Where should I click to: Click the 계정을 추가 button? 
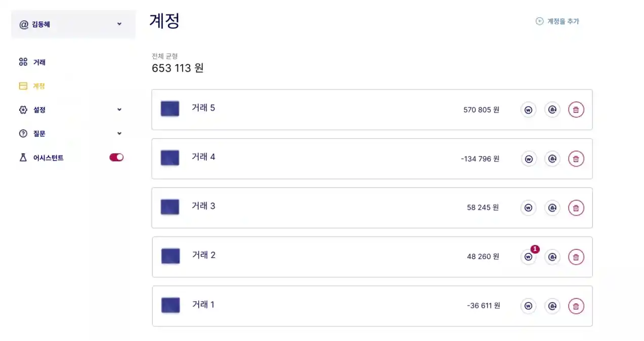(557, 21)
